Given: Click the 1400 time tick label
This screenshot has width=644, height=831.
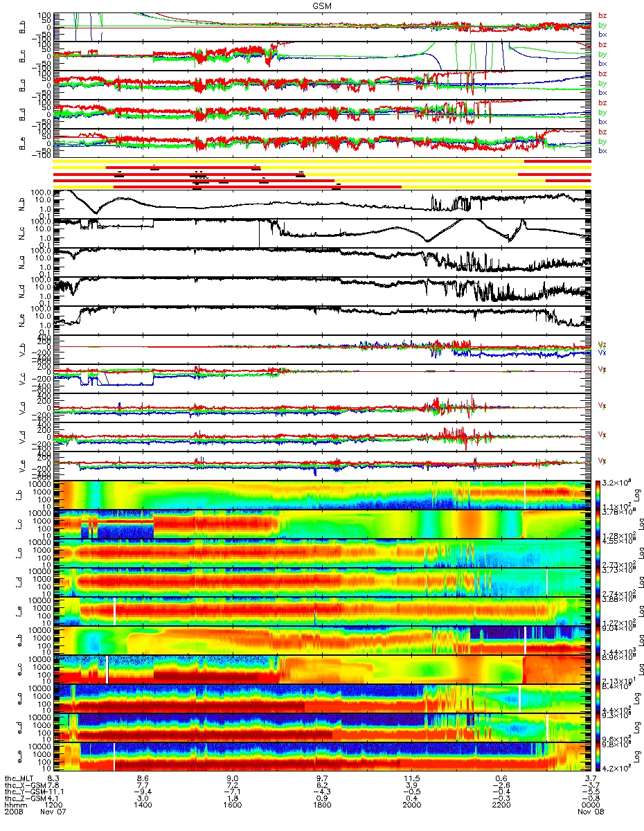Looking at the screenshot, I should click(143, 805).
